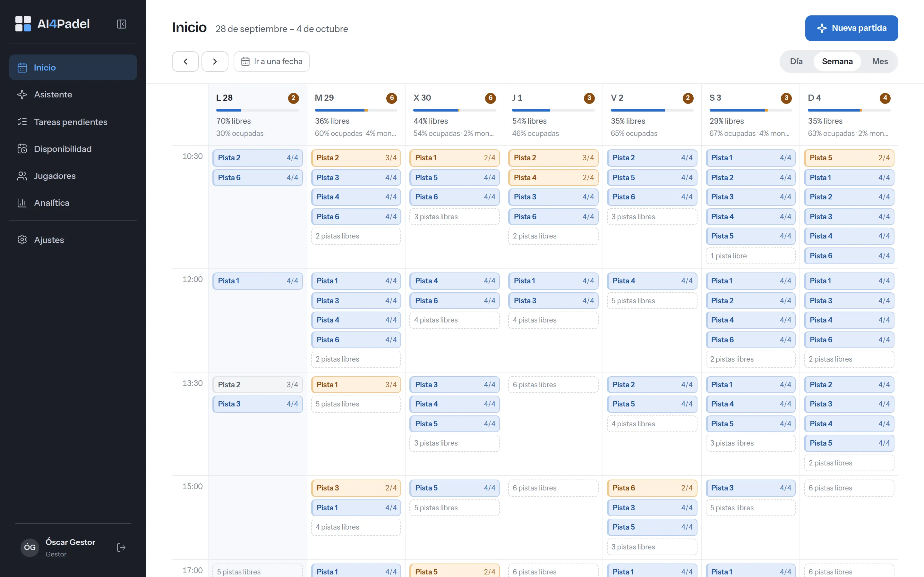Open the Ir a una fecha picker
This screenshot has width=924, height=577.
tap(271, 62)
